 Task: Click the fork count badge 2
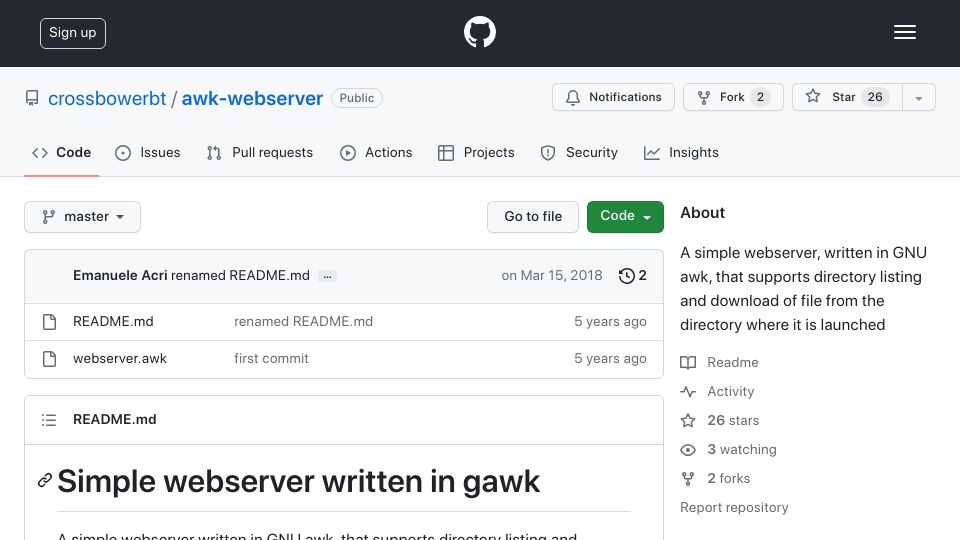pyautogui.click(x=760, y=97)
